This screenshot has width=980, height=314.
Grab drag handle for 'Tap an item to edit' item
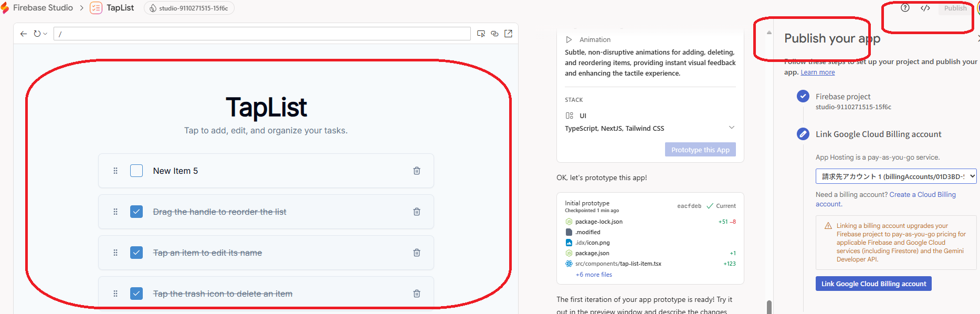tap(115, 253)
